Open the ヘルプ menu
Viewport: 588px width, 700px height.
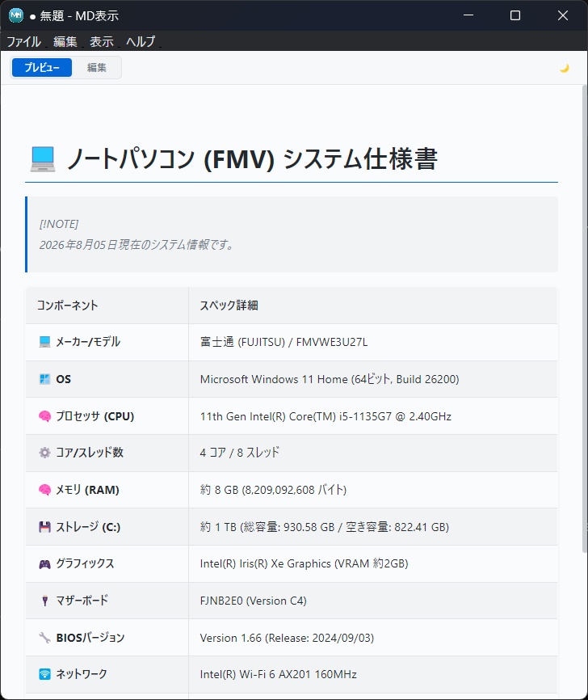pos(141,41)
